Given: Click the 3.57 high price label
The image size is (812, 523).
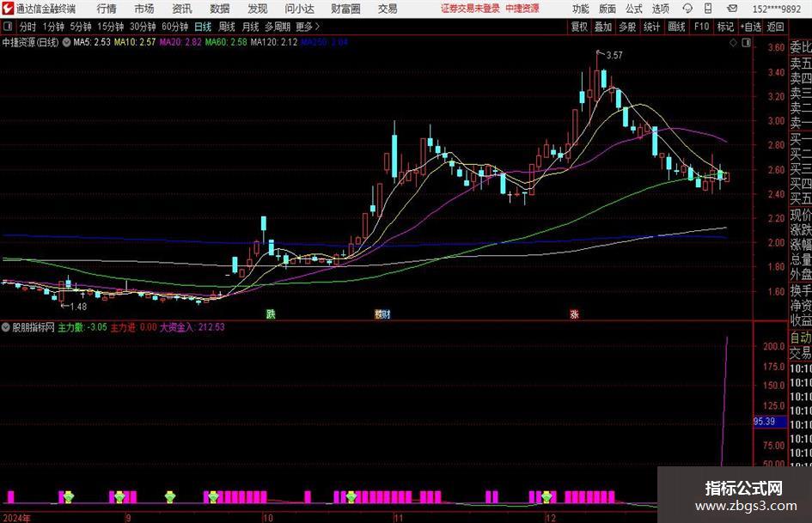Looking at the screenshot, I should (x=614, y=56).
